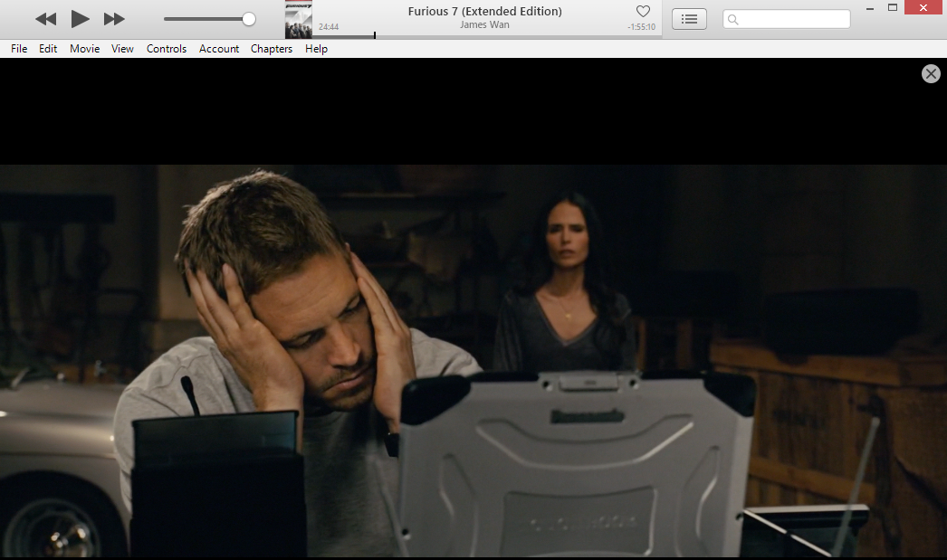947x560 pixels.
Task: Open the Controls menu
Action: coord(167,49)
